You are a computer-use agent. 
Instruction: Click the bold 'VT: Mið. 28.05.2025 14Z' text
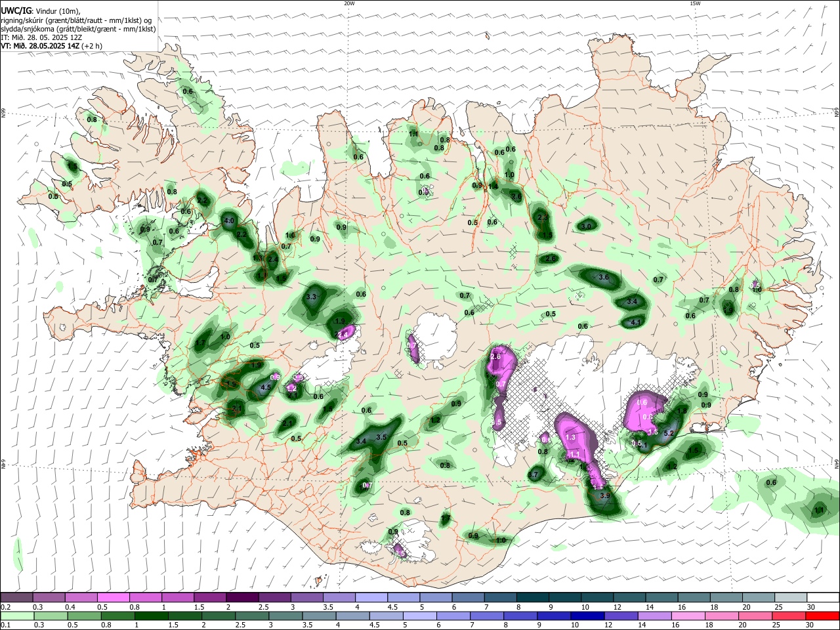[x=40, y=46]
